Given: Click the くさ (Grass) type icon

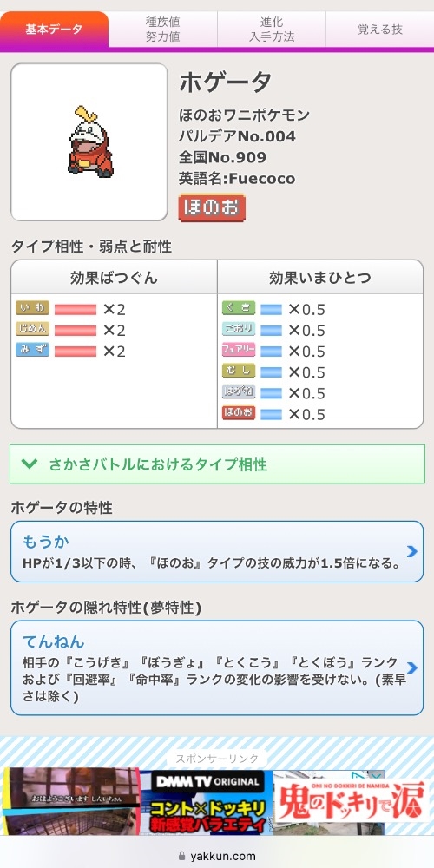Looking at the screenshot, I should (239, 308).
